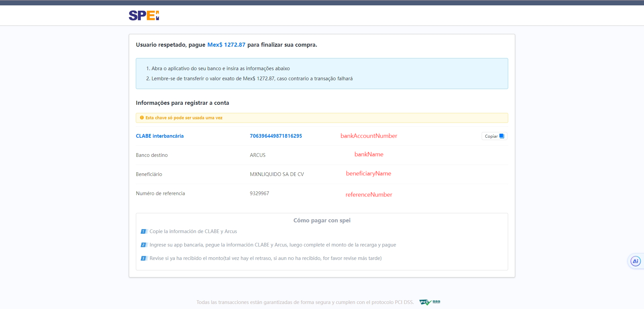The height and width of the screenshot is (309, 644).
Task: Click the CLABE number 706396449871816295
Action: 276,136
